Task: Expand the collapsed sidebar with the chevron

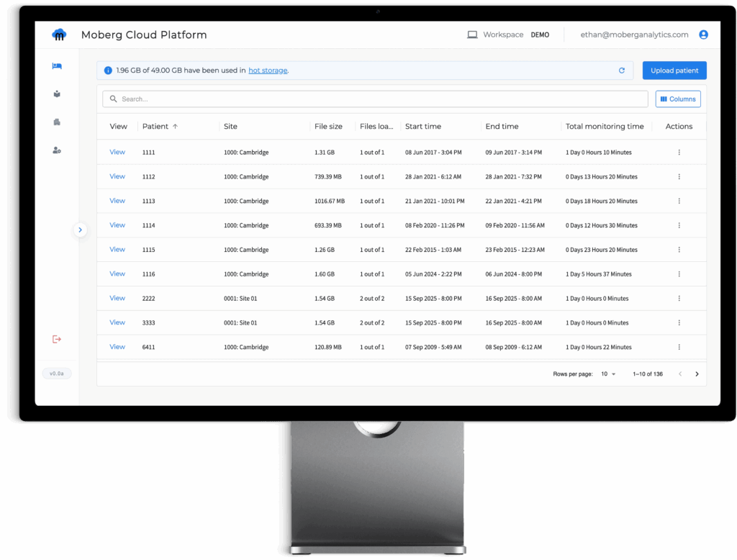Action: coord(80,230)
